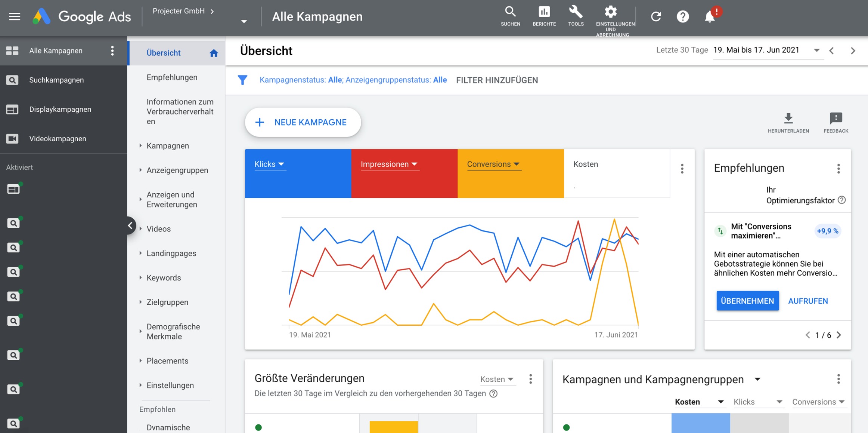Show previous recommendation in Empfehlungen pager

807,335
